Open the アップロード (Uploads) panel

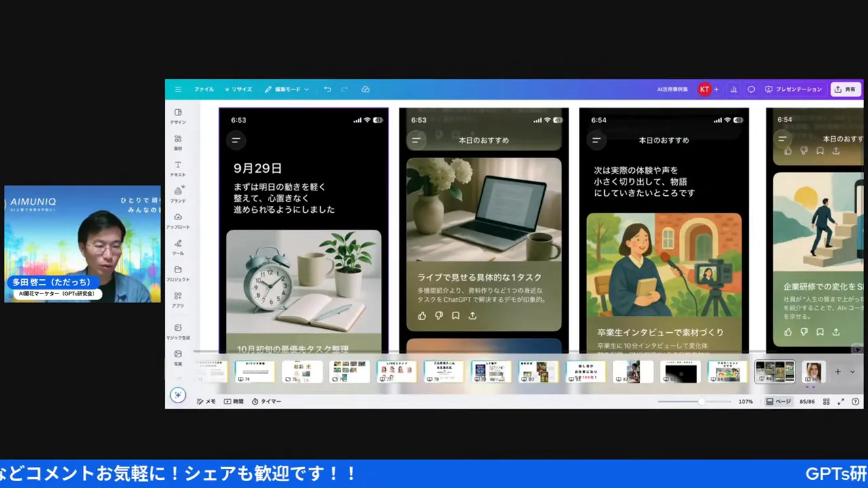[x=178, y=221]
